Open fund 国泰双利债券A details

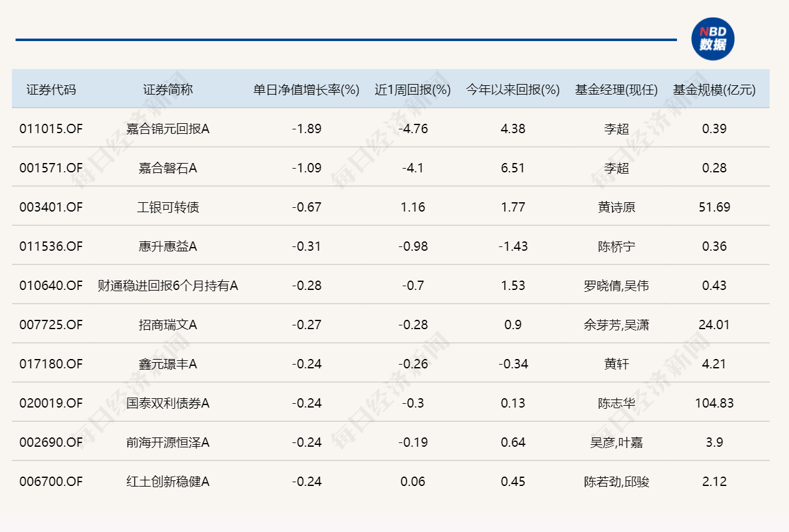pos(166,403)
